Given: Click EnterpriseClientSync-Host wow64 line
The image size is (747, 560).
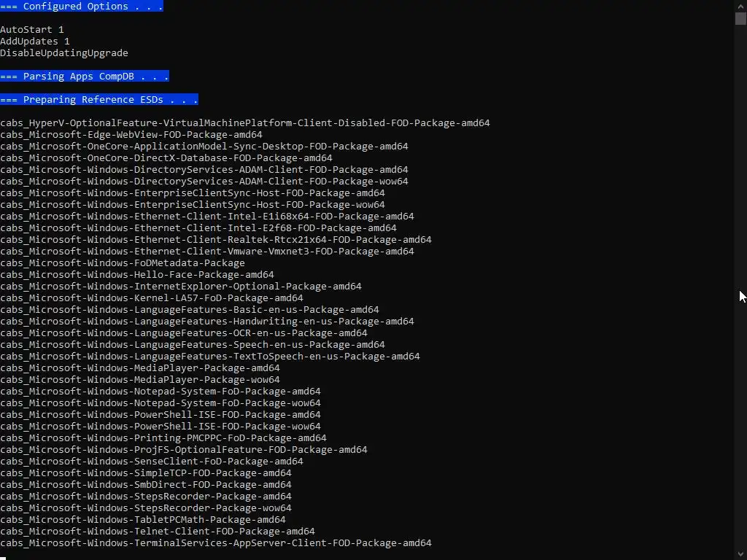Looking at the screenshot, I should pyautogui.click(x=193, y=205).
